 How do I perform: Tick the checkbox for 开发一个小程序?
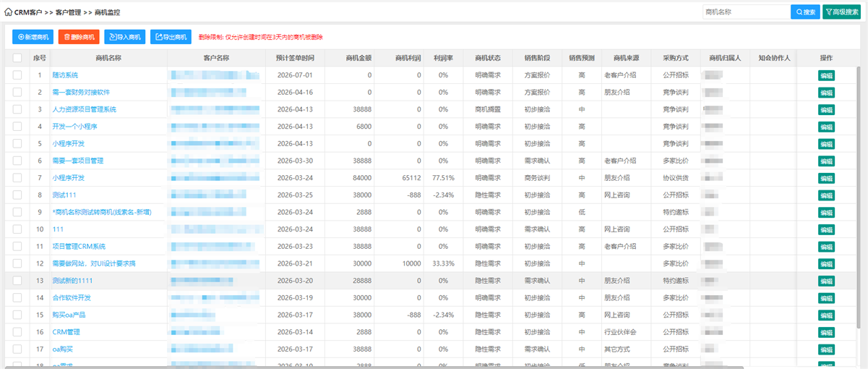[17, 127]
